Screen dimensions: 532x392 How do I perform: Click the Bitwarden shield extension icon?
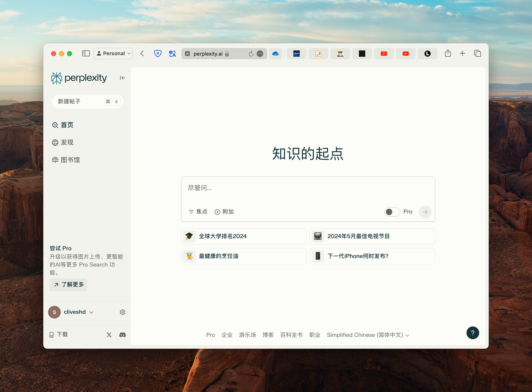point(158,53)
